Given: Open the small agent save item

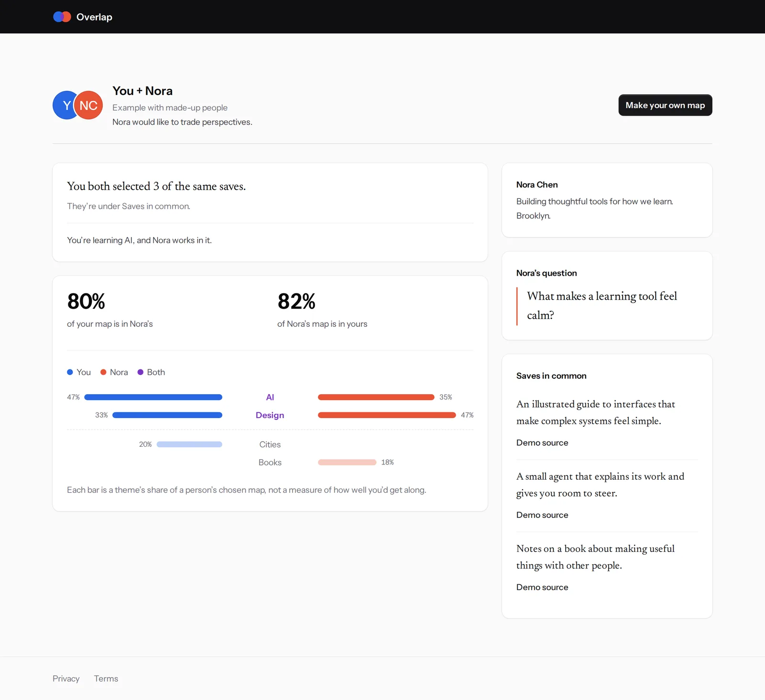Looking at the screenshot, I should [600, 485].
